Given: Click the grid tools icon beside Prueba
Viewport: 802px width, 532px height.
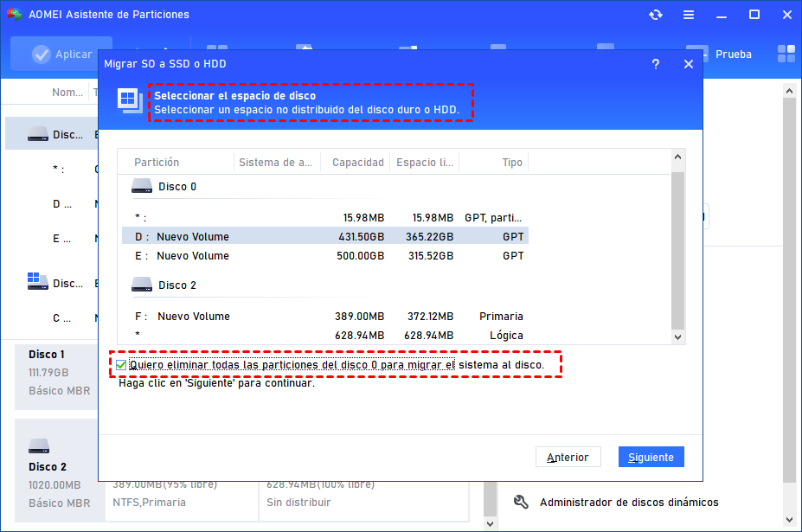Looking at the screenshot, I should pyautogui.click(x=786, y=54).
